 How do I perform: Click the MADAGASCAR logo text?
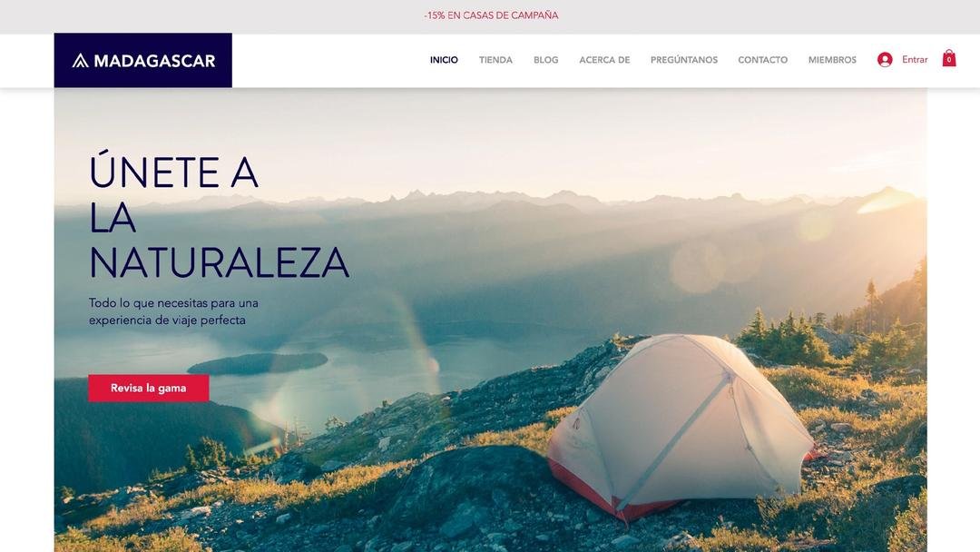(x=154, y=61)
